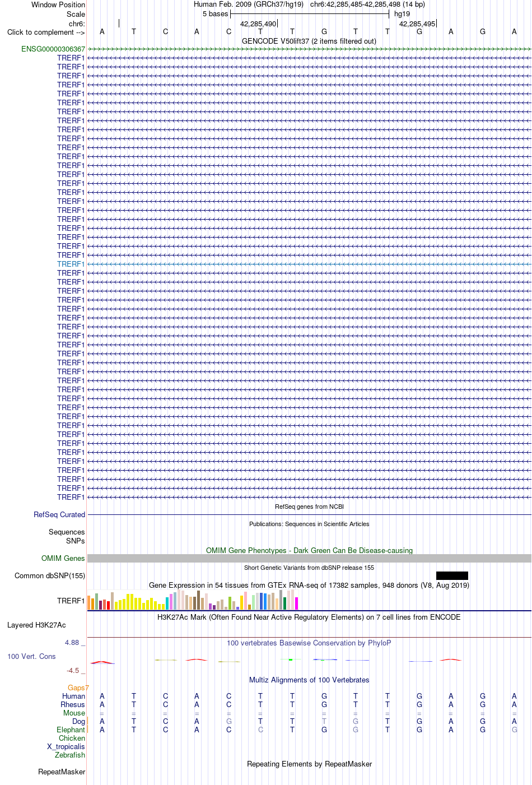Click the 'Human Feb. 2009 (GRCh37/hg19)' assembly text
Image resolution: width=532 pixels, height=785 pixels.
tap(249, 4)
